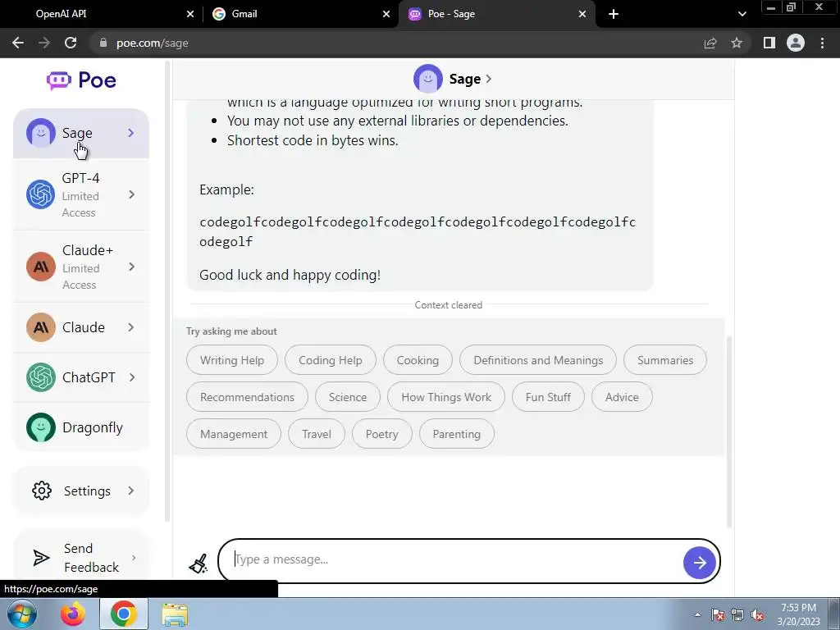Send message with the arrow button
This screenshot has width=840, height=630.
(699, 563)
